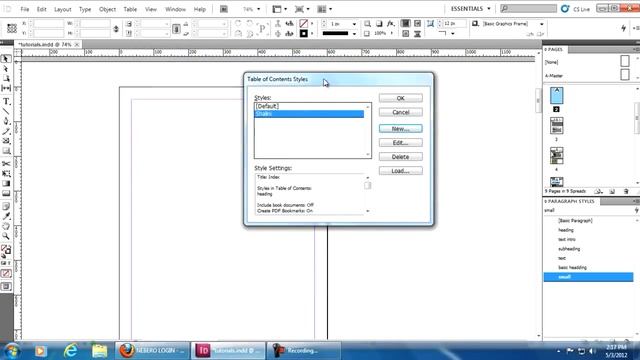This screenshot has width=640, height=360.
Task: Select the Rectangle Frame tool
Action: click(x=6, y=141)
